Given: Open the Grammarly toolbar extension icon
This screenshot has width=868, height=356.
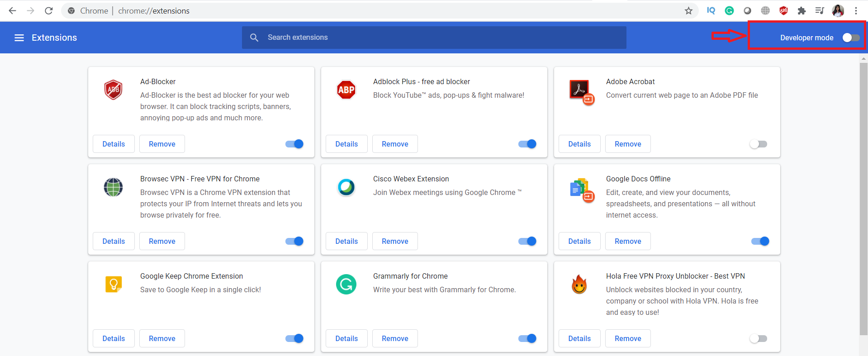Looking at the screenshot, I should click(729, 10).
